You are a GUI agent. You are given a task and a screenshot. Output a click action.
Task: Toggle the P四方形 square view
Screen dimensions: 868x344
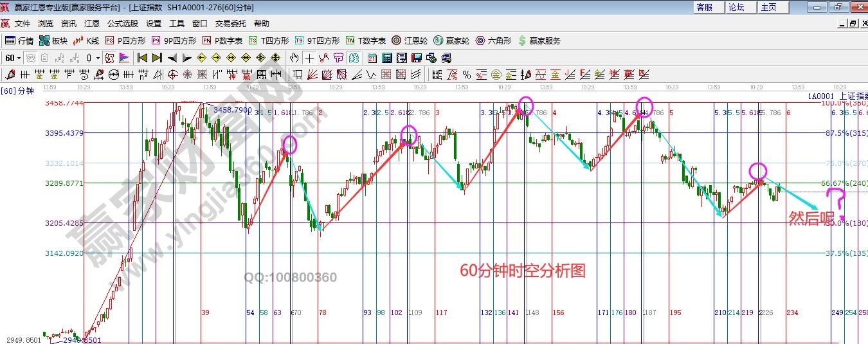point(125,41)
